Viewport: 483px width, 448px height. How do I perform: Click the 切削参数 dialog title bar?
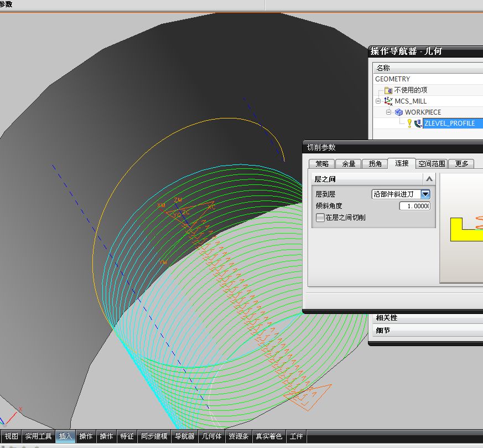pyautogui.click(x=393, y=147)
